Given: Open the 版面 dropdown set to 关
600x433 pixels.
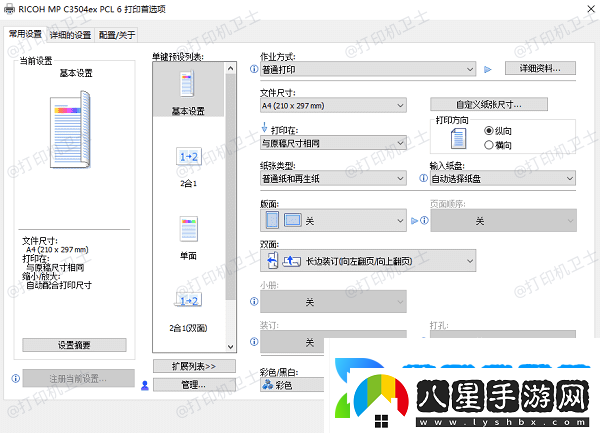Looking at the screenshot, I should click(333, 220).
